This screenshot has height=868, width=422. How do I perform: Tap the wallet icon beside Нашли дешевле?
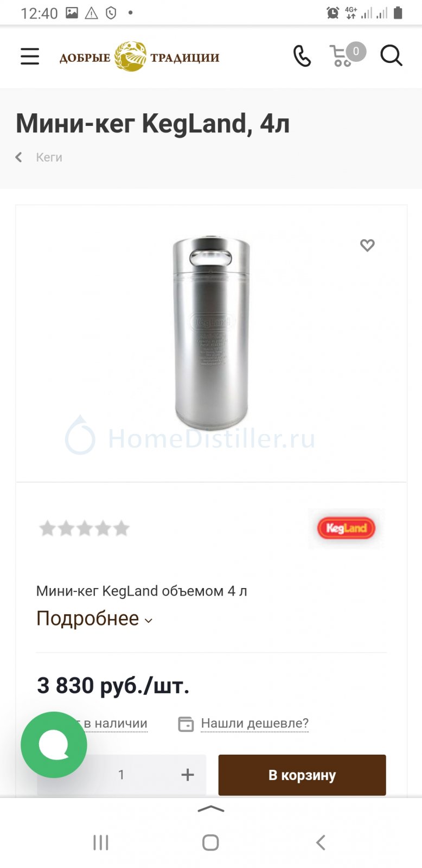click(x=186, y=724)
